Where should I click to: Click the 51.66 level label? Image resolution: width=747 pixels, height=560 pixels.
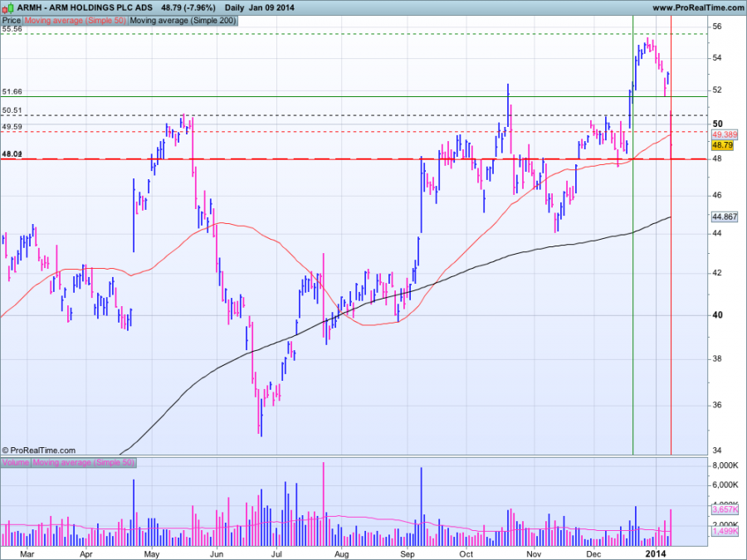click(x=12, y=91)
